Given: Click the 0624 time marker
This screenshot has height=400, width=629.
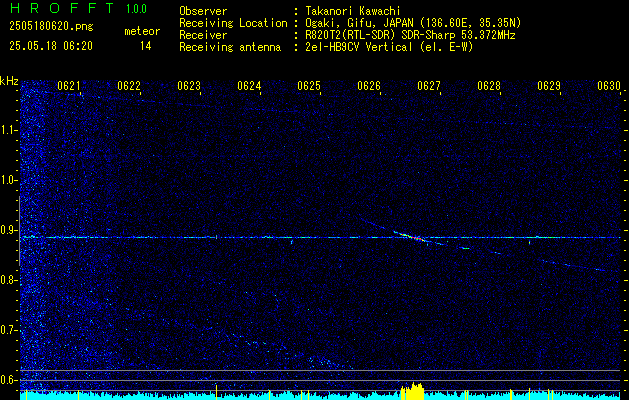Looking at the screenshot, I should click(249, 85).
